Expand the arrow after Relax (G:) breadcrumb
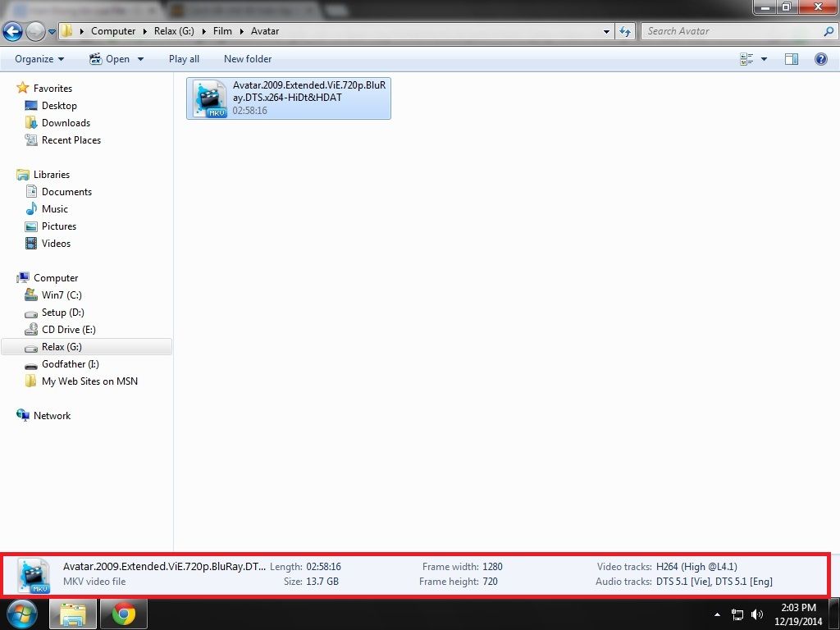Image resolution: width=840 pixels, height=630 pixels. 204,32
